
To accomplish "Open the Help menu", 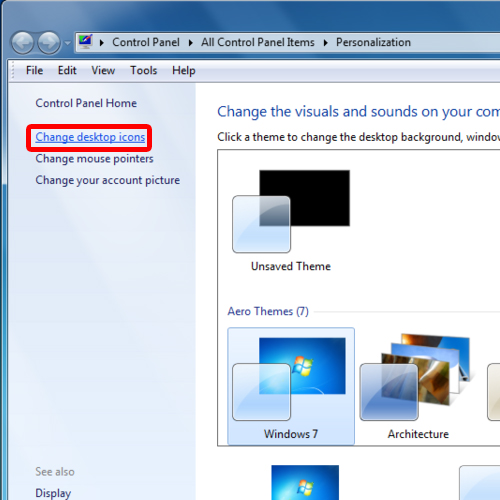I will click(x=183, y=70).
